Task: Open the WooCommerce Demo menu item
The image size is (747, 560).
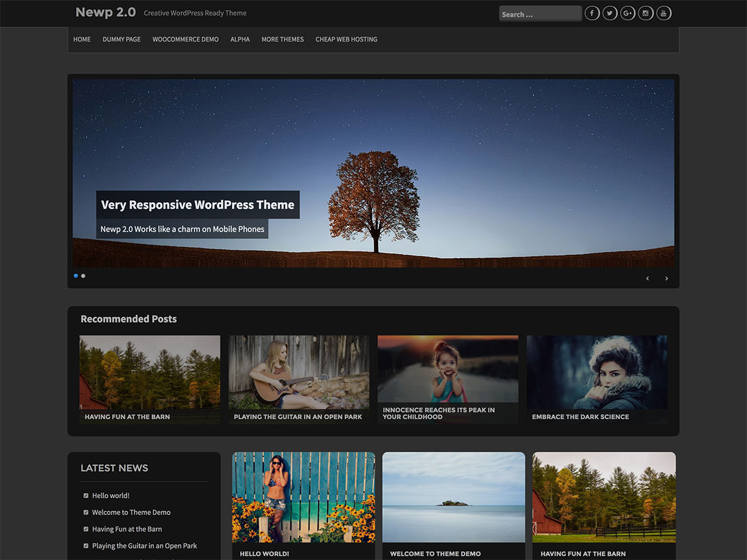Action: (186, 39)
